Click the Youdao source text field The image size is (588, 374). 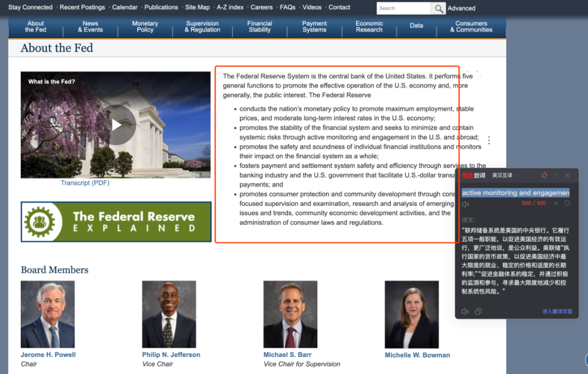tap(516, 193)
